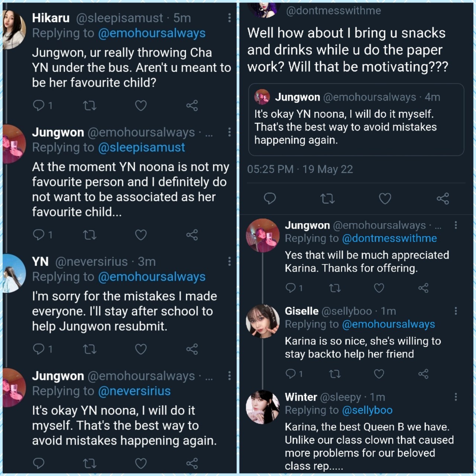Open @sleepisamust mention link in Jungwon's reply
The width and height of the screenshot is (476, 476).
(141, 148)
